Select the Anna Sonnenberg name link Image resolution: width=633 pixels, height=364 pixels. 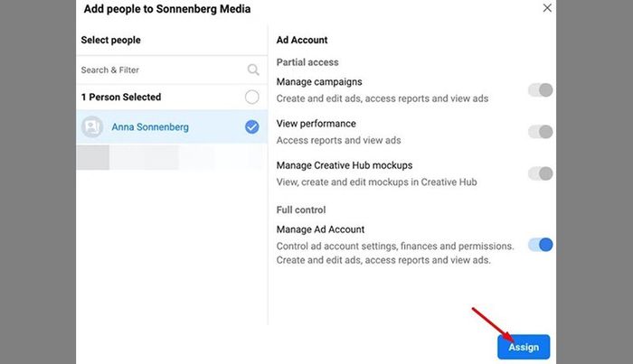click(150, 127)
